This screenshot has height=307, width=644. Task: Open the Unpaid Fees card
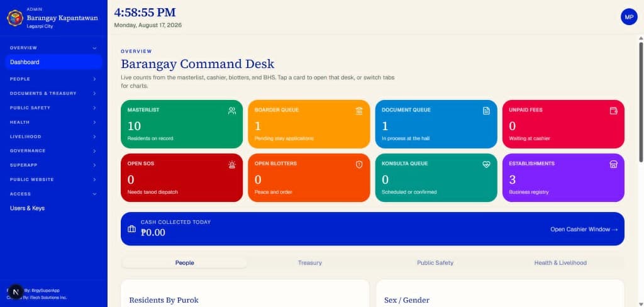(x=563, y=124)
